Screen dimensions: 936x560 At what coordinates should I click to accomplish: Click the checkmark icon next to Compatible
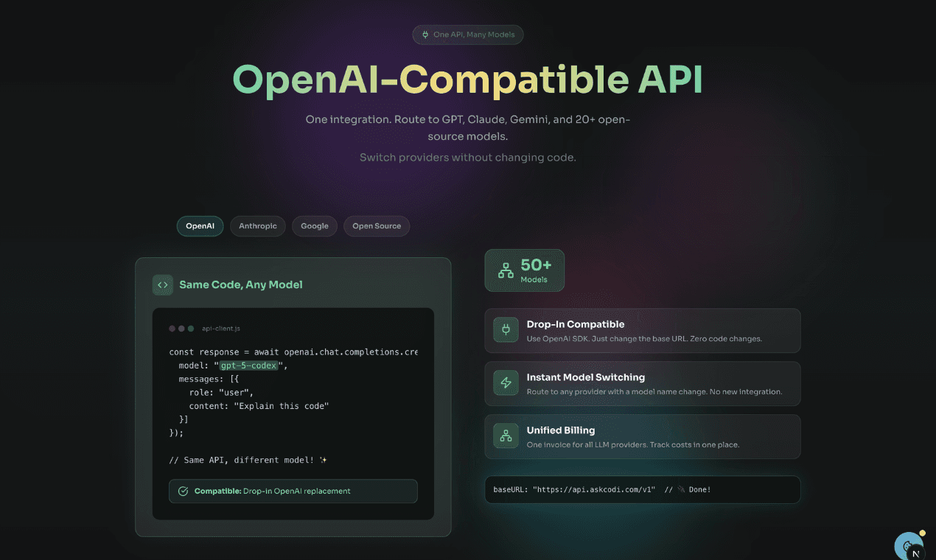point(184,491)
